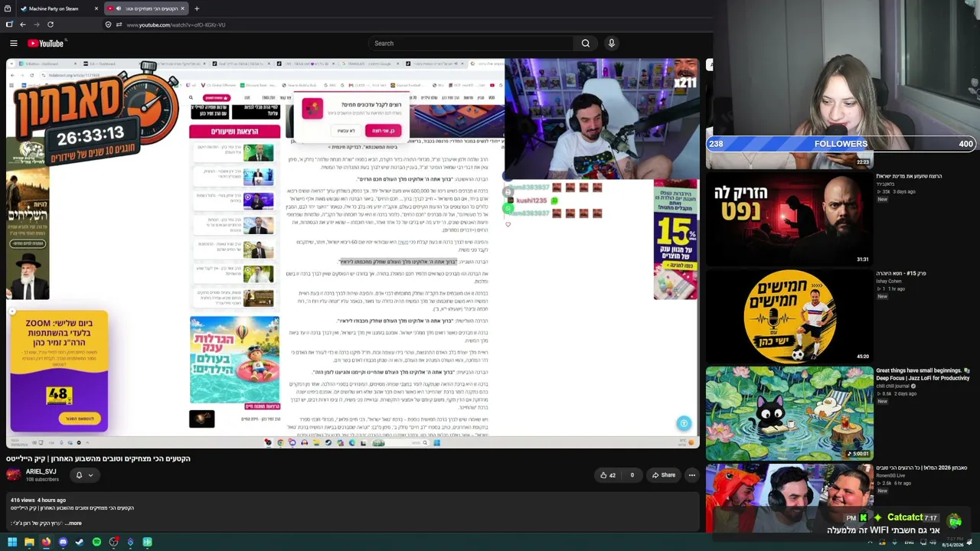Expand the description with ...more
This screenshot has width=980, height=551.
click(x=73, y=523)
